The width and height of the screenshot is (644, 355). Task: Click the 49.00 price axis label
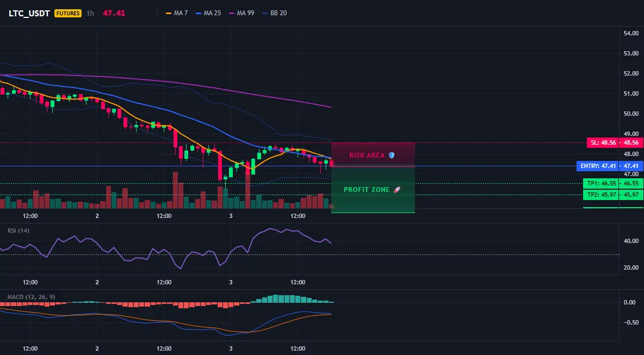631,134
